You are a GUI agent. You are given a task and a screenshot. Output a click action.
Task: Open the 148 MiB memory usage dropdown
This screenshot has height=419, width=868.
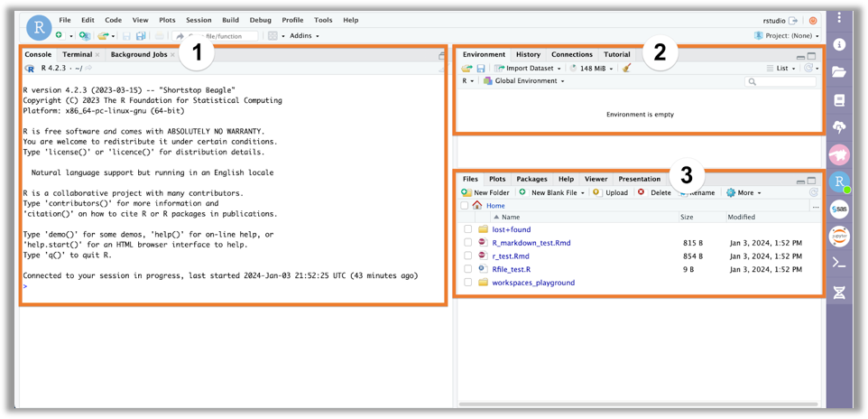coord(592,68)
